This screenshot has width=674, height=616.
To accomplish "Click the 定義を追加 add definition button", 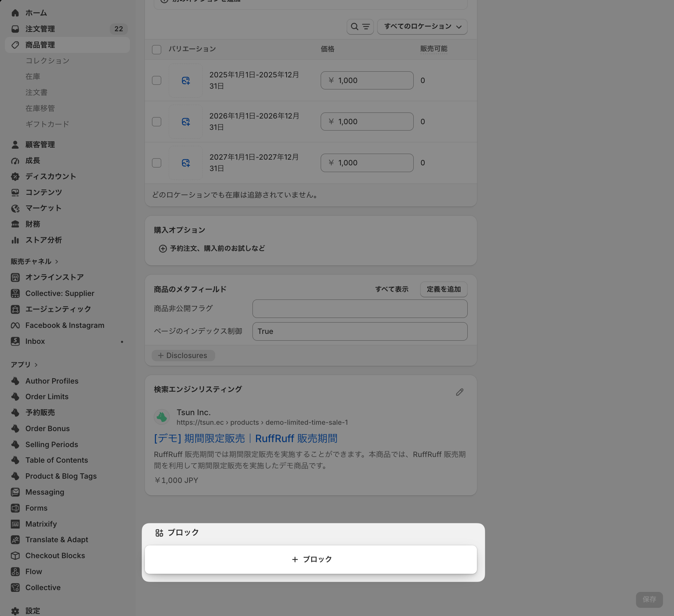I will (444, 290).
